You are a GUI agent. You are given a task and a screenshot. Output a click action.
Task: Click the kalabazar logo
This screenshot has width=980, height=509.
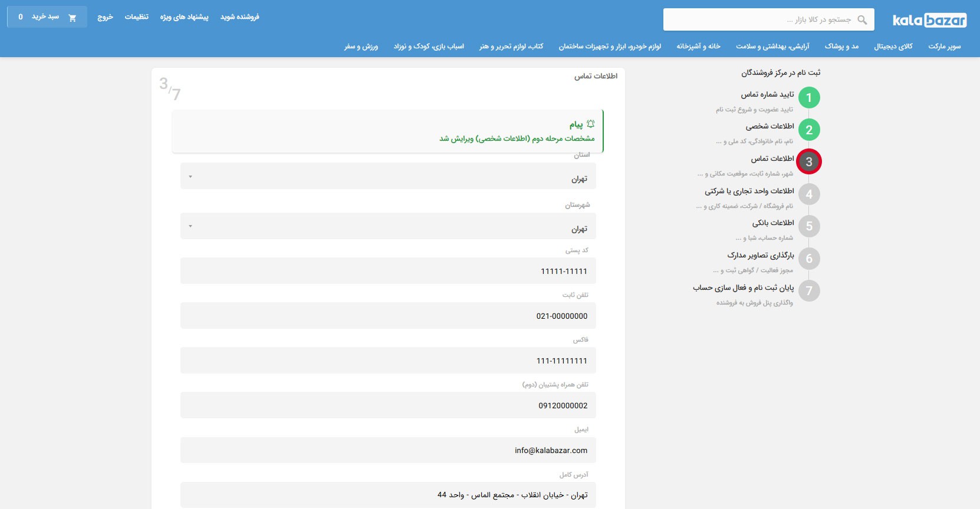click(929, 20)
